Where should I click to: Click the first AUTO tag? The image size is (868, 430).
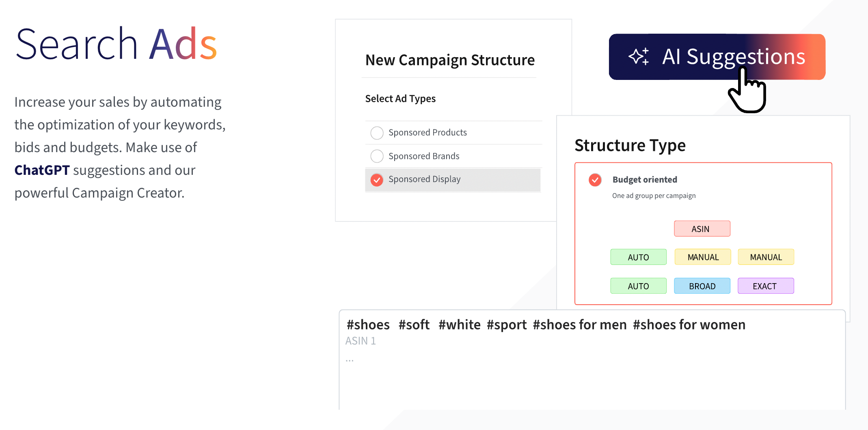(638, 257)
